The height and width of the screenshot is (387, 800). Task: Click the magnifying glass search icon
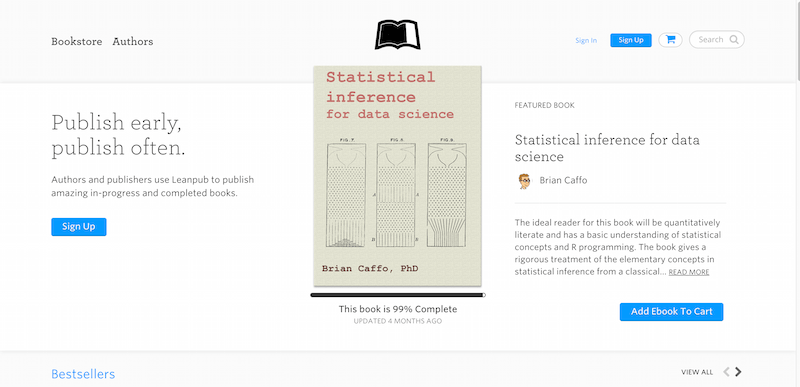[x=734, y=39]
